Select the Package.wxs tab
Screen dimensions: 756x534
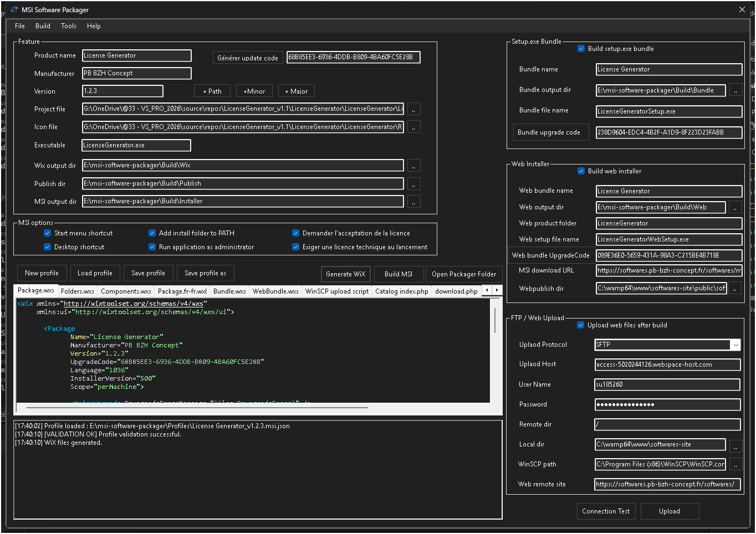coord(36,290)
